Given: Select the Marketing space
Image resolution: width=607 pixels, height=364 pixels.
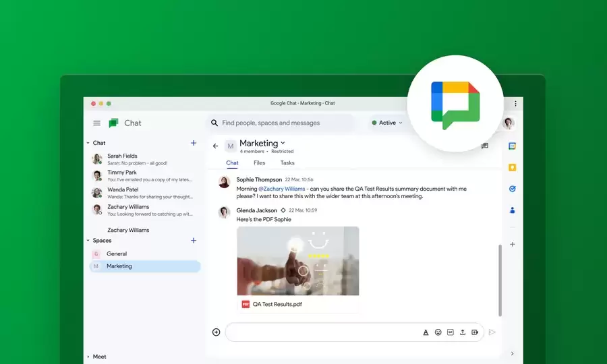Looking at the screenshot, I should [x=145, y=266].
